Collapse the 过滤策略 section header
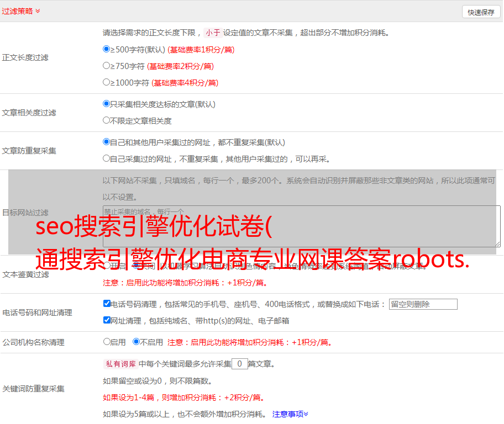This screenshot has height=424, width=504. pos(21,11)
